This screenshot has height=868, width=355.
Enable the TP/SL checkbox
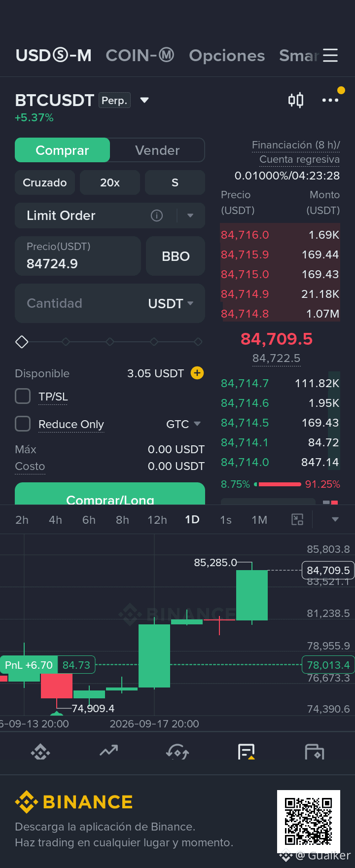pyautogui.click(x=23, y=396)
